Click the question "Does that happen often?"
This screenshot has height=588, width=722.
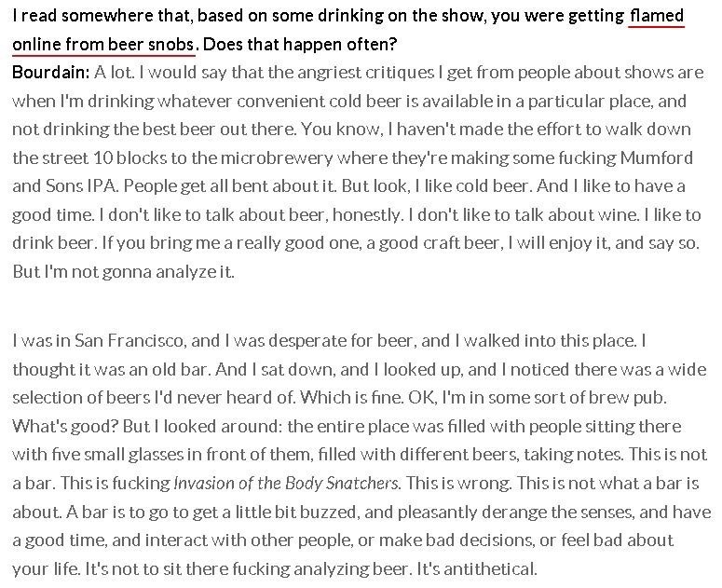(x=300, y=44)
